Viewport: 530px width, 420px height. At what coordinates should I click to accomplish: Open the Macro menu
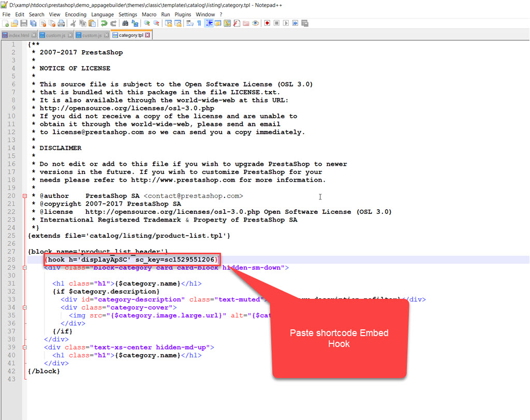point(149,15)
